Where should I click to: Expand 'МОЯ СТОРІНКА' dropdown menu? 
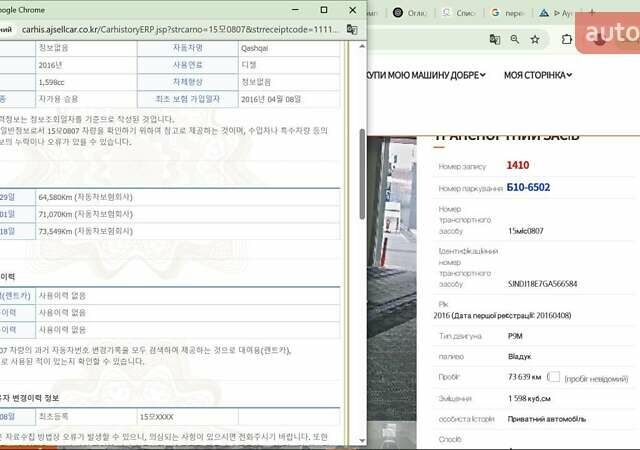click(x=538, y=75)
